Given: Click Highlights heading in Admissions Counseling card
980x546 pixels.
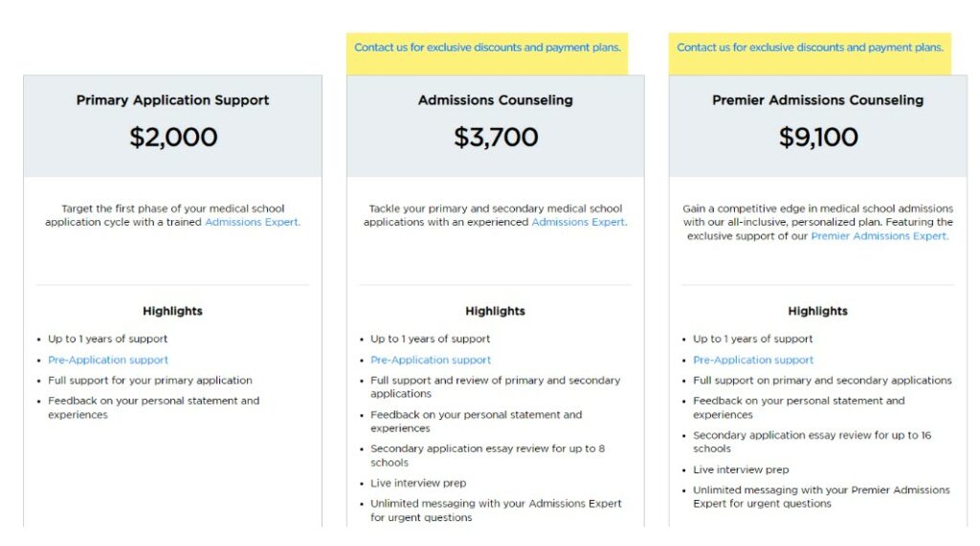Looking at the screenshot, I should coord(495,311).
